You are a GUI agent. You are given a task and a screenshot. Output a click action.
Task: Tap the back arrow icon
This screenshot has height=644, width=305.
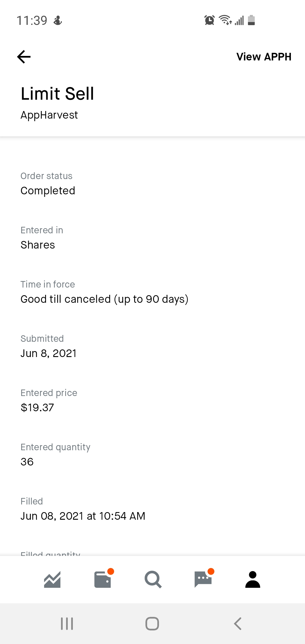pos(24,57)
